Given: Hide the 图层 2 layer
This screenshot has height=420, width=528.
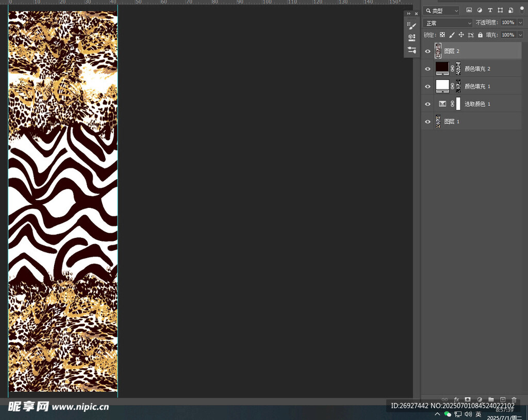Looking at the screenshot, I should tap(427, 51).
